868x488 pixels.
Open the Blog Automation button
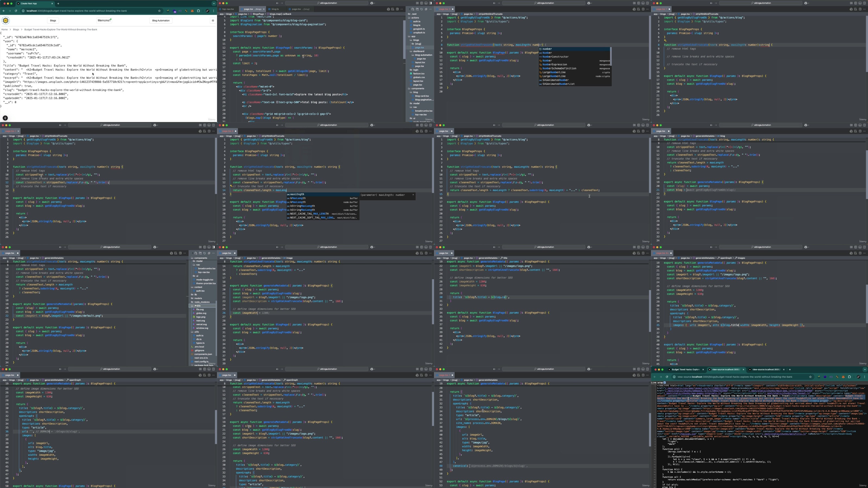tap(161, 21)
